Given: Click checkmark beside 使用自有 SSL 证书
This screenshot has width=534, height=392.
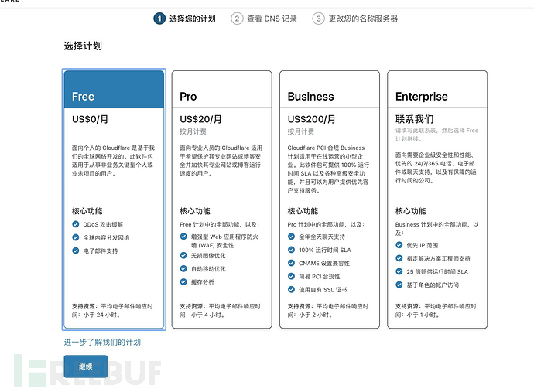Looking at the screenshot, I should 291,290.
